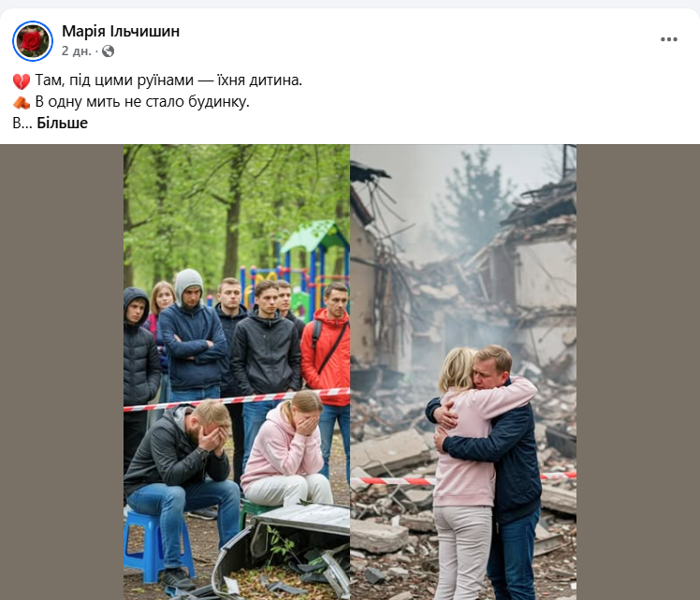Open the right photo of hugging couple

pos(463,372)
